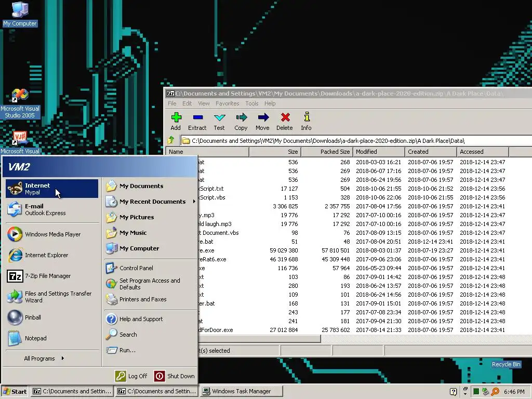This screenshot has height=399, width=532.
Task: Start Files and Settings Transfer Wizard
Action: tap(52, 297)
